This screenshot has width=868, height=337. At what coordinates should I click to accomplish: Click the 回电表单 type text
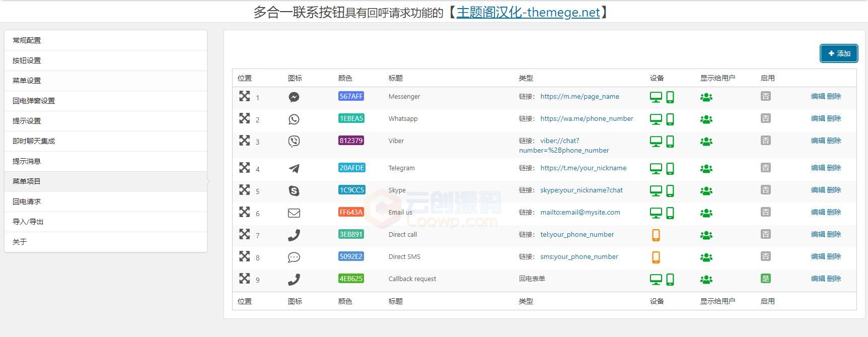[x=532, y=279]
